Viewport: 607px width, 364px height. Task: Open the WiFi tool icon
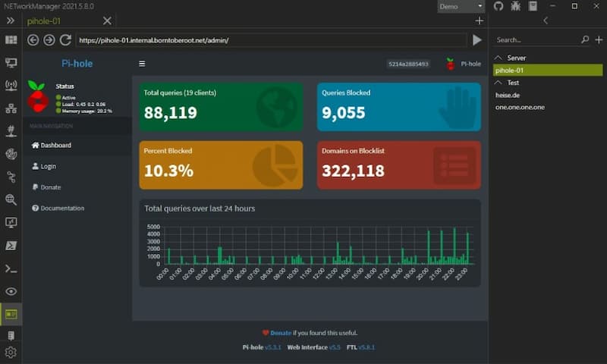(x=11, y=86)
